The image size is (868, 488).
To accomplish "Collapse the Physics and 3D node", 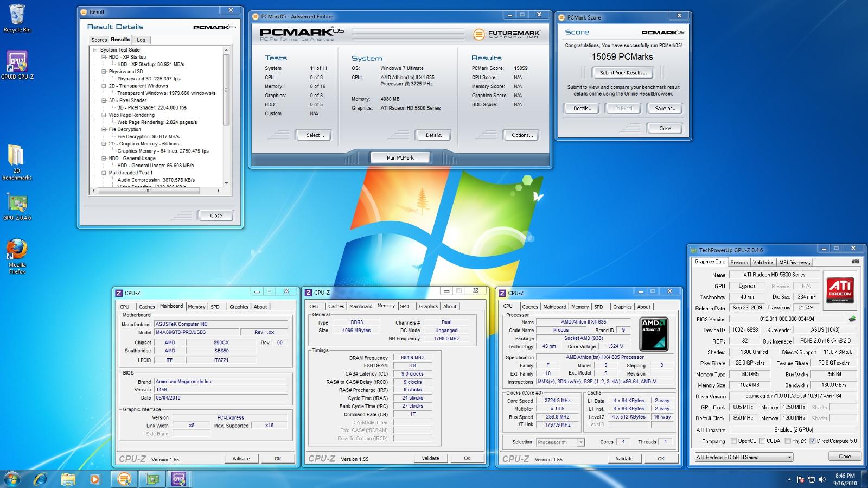I will pos(104,72).
